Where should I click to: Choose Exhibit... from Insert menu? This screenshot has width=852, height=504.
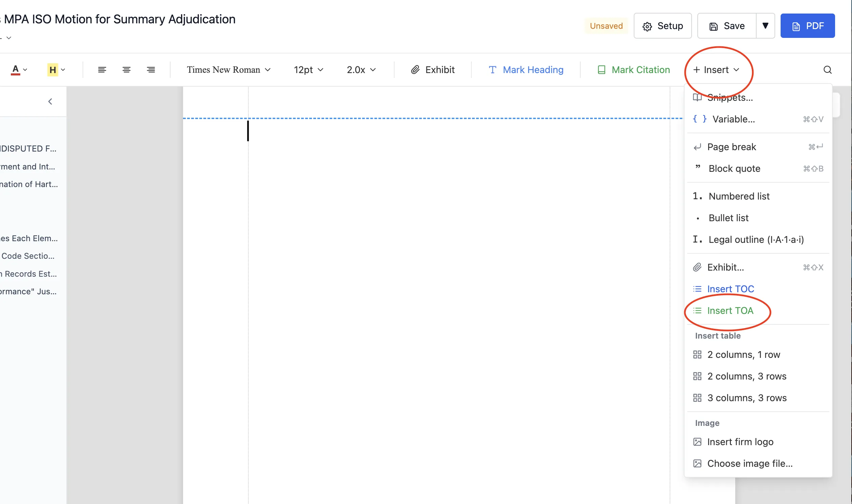[x=758, y=267]
